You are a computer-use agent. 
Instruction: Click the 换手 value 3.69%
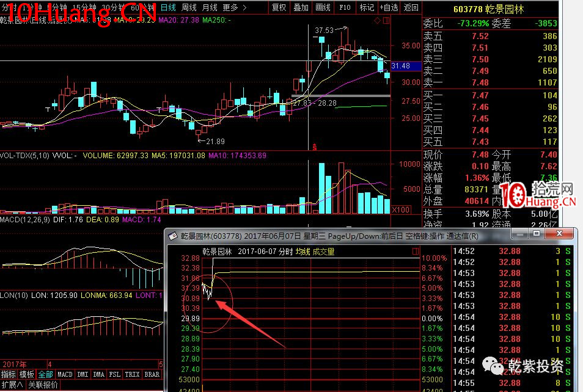tap(477, 214)
